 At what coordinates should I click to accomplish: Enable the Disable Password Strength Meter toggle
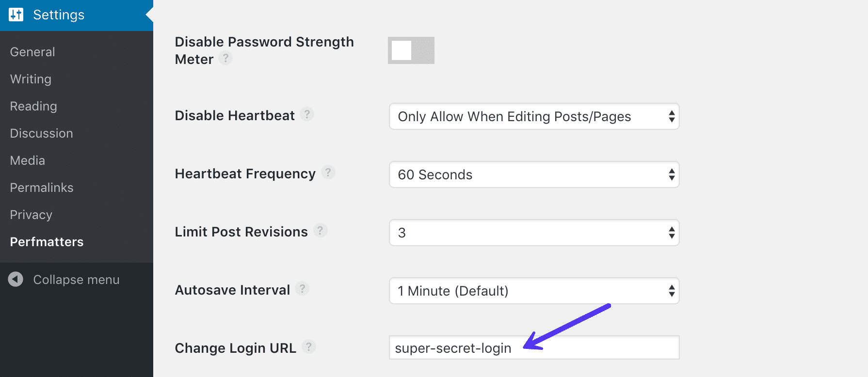(x=410, y=50)
